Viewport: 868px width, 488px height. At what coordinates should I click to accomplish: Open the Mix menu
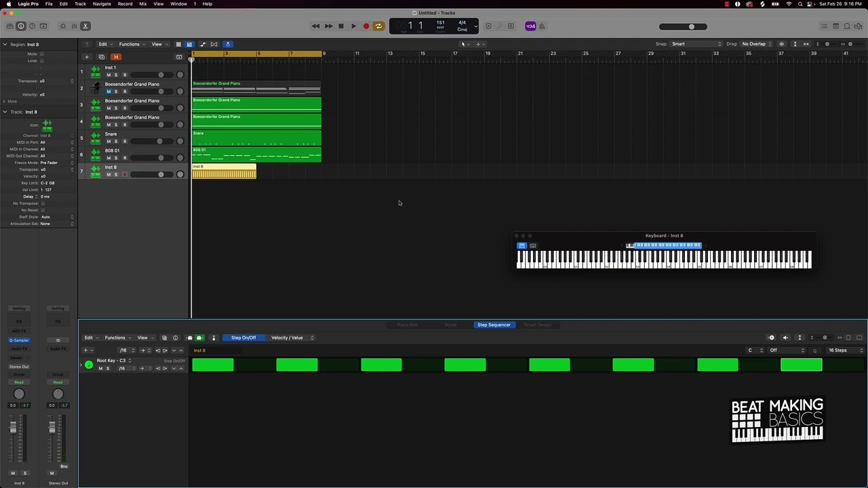(x=143, y=4)
